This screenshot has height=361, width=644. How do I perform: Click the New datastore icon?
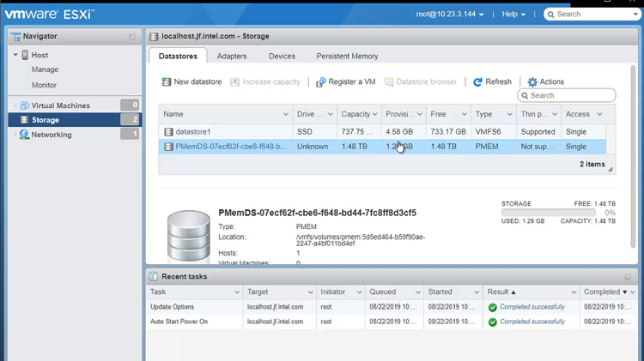click(x=167, y=81)
